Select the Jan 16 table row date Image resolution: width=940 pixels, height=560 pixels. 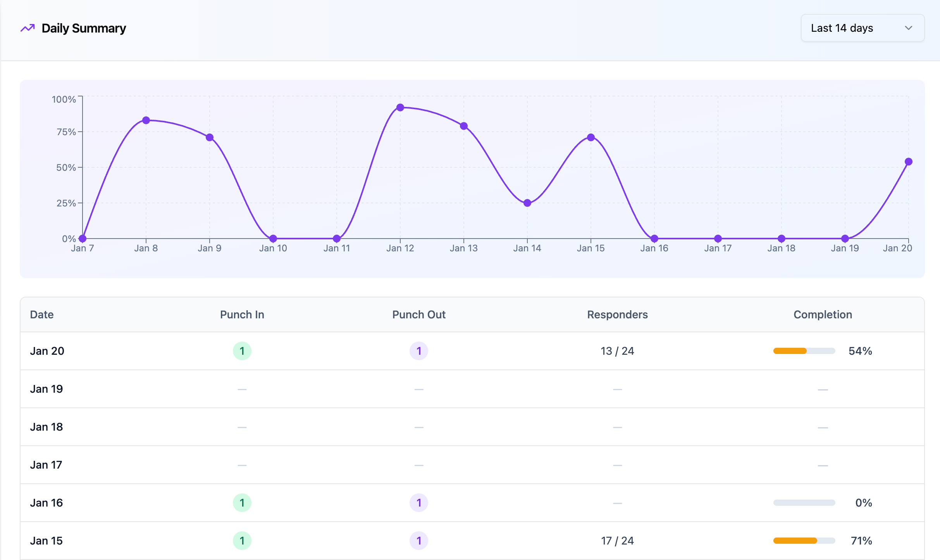[46, 503]
